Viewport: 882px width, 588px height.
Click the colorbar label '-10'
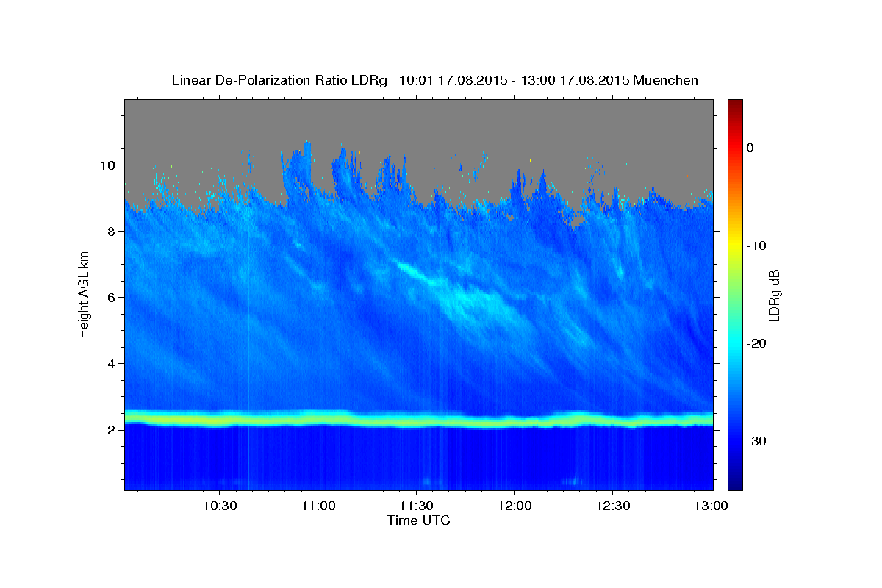(757, 245)
